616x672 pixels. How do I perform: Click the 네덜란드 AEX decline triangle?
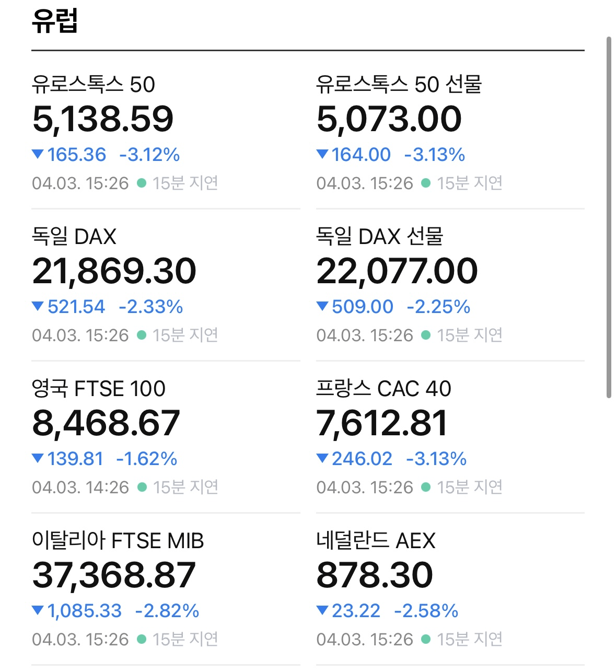coord(322,610)
